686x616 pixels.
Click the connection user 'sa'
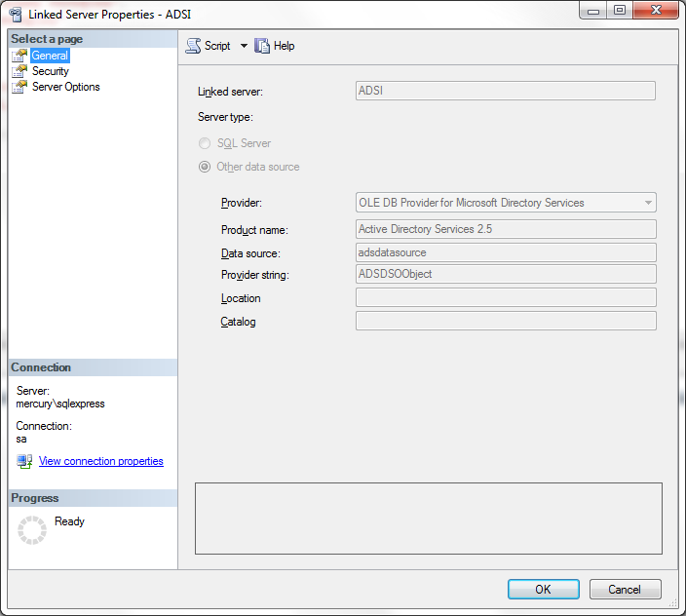point(21,439)
